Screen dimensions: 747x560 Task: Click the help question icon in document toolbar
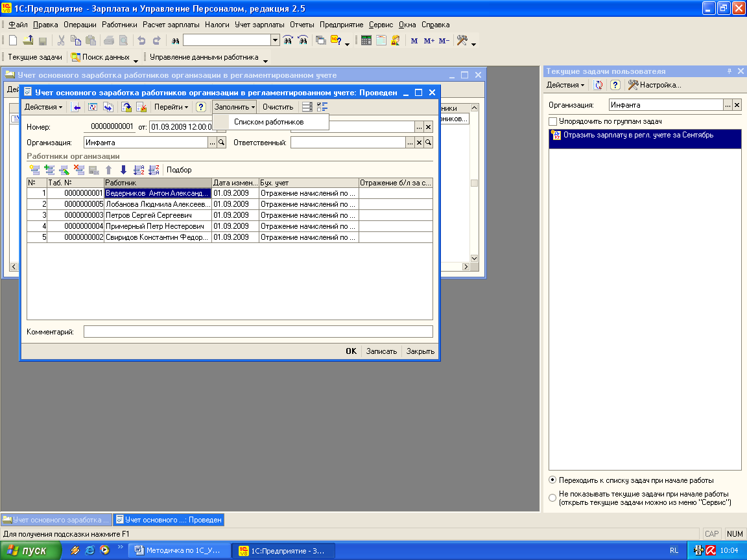click(x=200, y=107)
